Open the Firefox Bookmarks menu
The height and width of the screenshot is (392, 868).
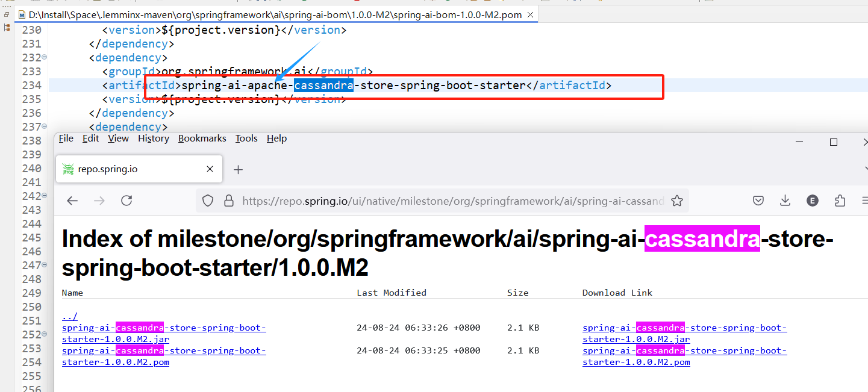202,138
